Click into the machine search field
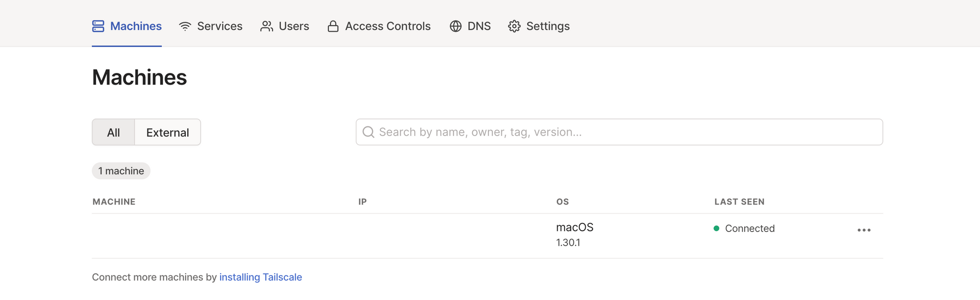Viewport: 980px width, 300px height. pyautogui.click(x=539, y=132)
